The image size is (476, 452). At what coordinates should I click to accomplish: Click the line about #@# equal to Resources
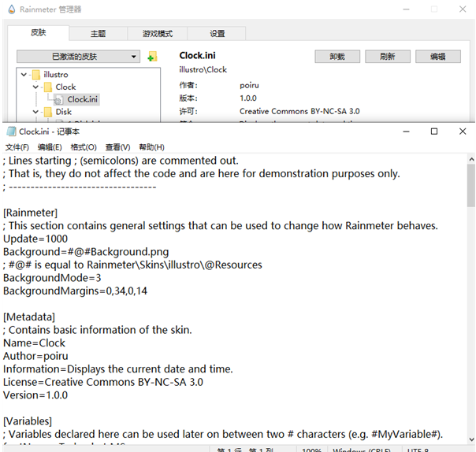coord(132,265)
